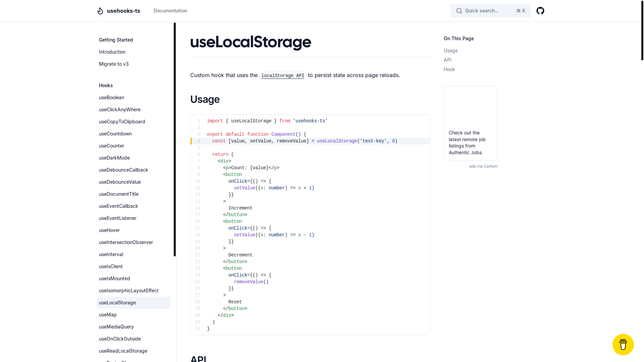Open the GitHub repository icon
Screen dimensions: 644x362
point(540,11)
